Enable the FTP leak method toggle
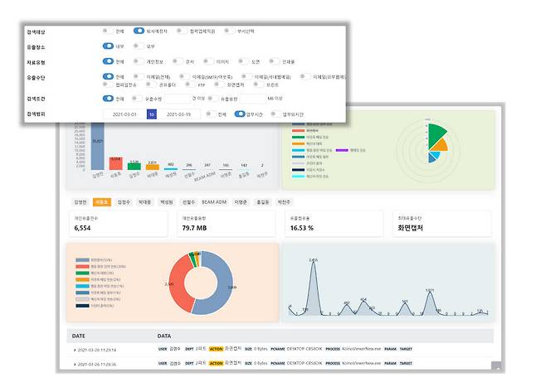Image resolution: width=546 pixels, height=392 pixels. coord(189,85)
